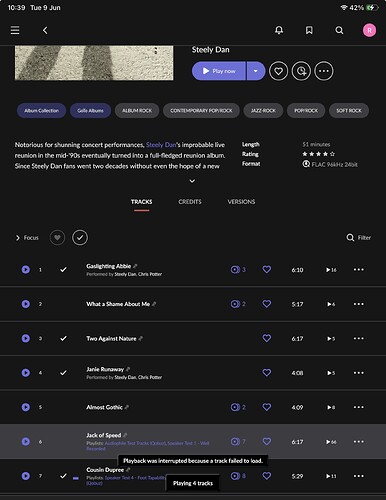Image resolution: width=386 pixels, height=500 pixels.
Task: Open the album's three-dot more menu
Action: (x=324, y=71)
